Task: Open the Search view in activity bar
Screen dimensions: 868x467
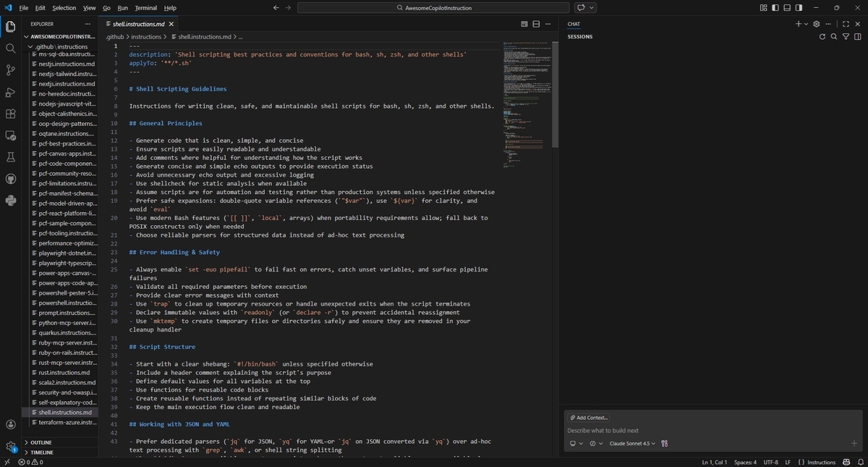Action: (10, 49)
